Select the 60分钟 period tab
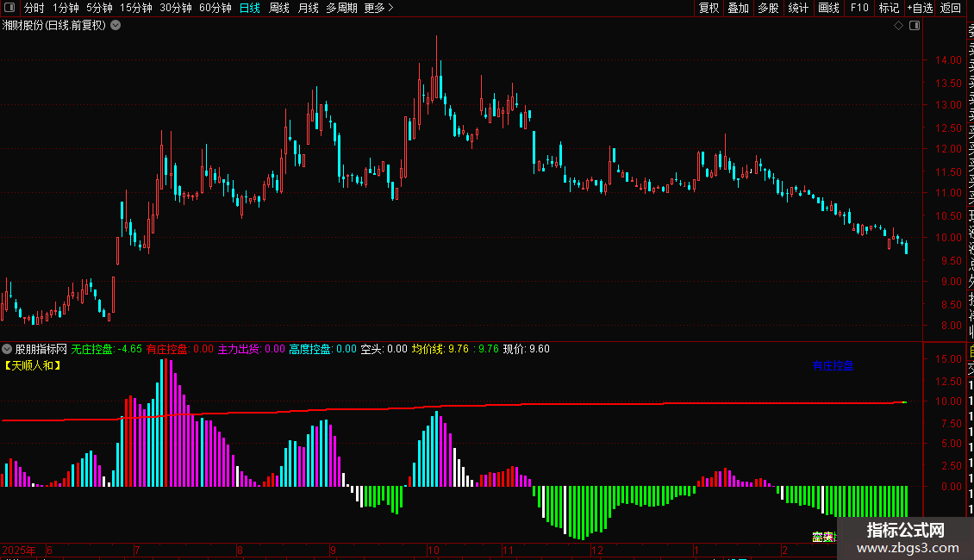Viewport: 974px width, 560px height. coord(215,8)
